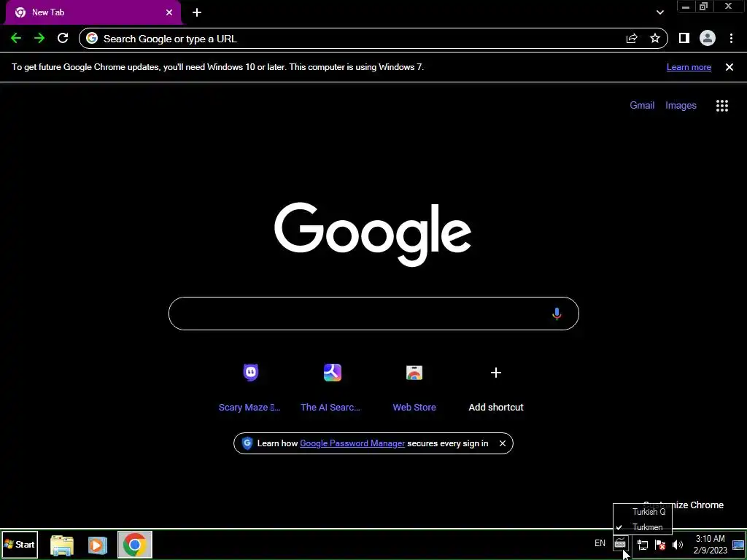Click the Chrome taskbar icon
The image size is (747, 560).
click(x=135, y=544)
